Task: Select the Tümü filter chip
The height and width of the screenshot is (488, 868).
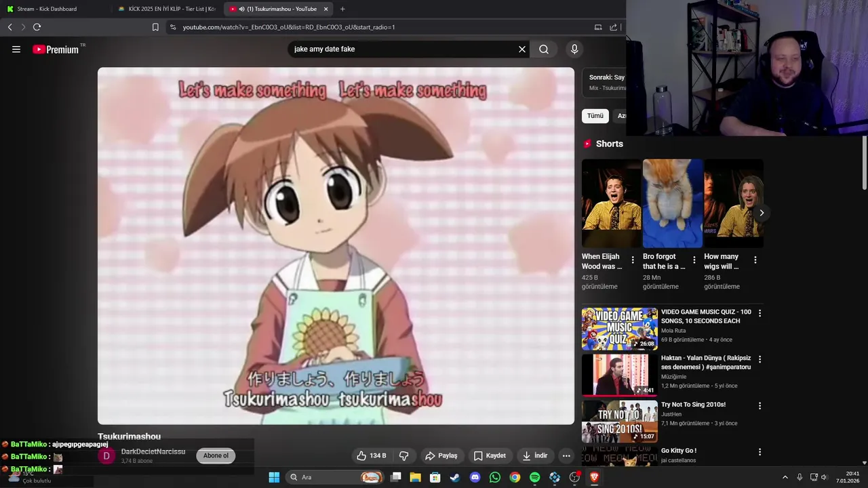Action: click(x=595, y=116)
